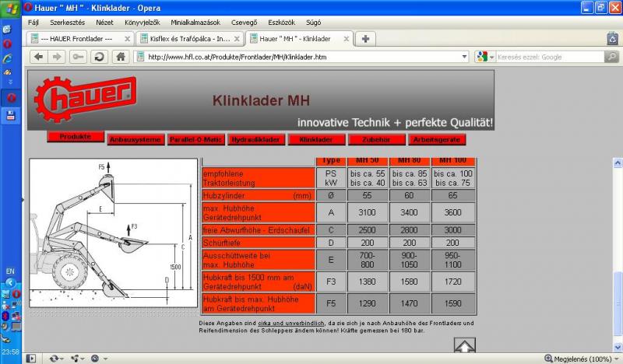Open the Opera Unite dropdown arrow

83,359
